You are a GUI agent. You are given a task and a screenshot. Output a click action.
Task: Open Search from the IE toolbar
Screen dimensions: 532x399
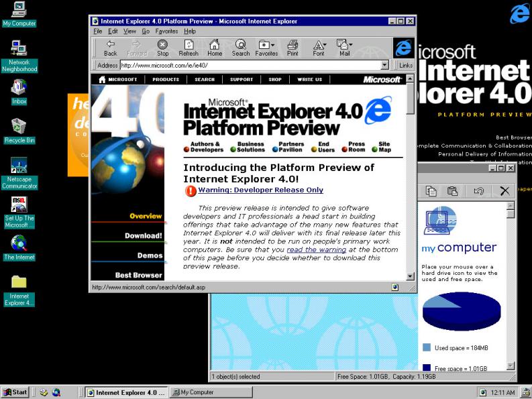click(x=241, y=48)
